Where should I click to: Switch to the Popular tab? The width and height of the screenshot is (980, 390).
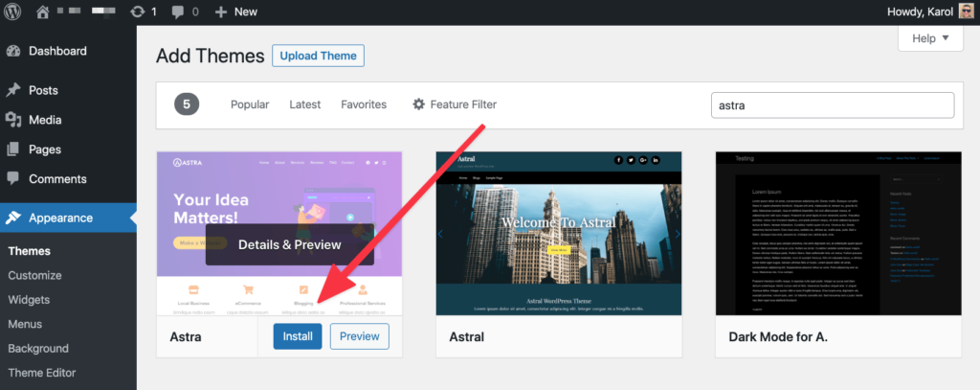point(250,104)
